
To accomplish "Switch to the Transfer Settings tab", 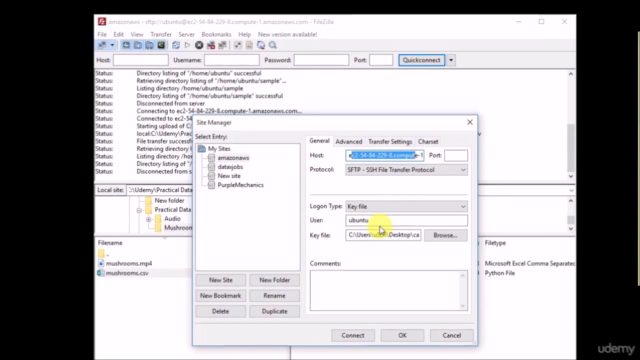I will (x=390, y=142).
